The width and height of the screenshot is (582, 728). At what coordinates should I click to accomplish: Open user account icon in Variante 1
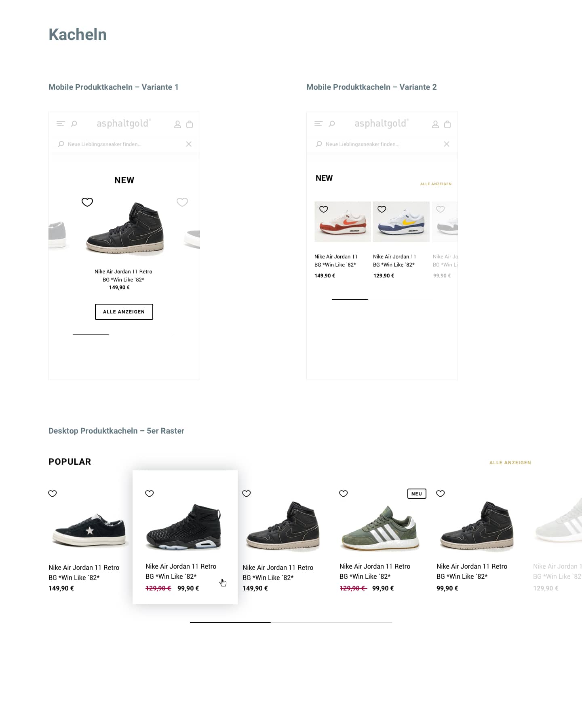pos(177,125)
